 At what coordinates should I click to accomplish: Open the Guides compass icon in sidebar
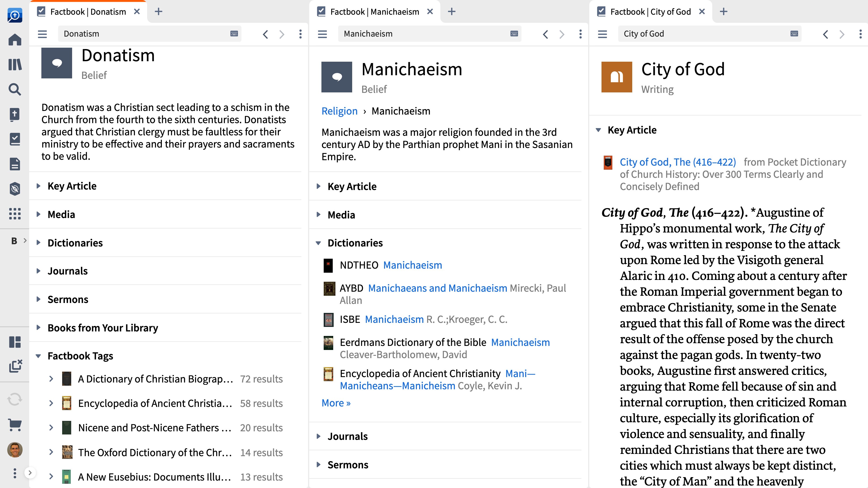[x=15, y=189]
